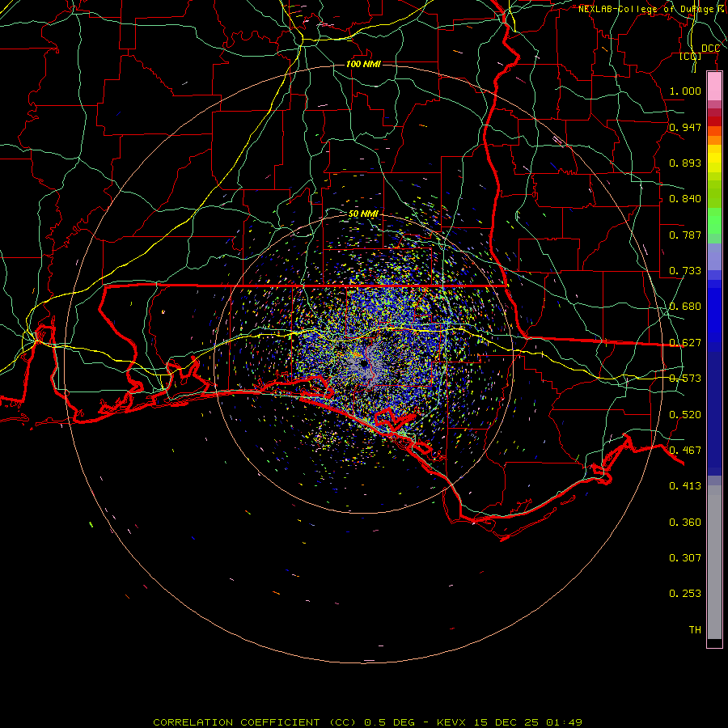The height and width of the screenshot is (728, 728).
Task: Click the DCC product label above the legend
Action: point(710,48)
